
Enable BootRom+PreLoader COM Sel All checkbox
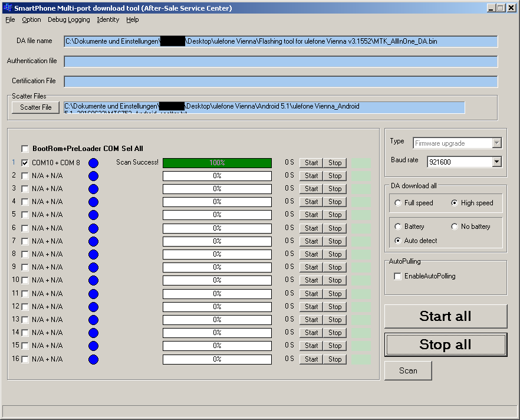25,149
